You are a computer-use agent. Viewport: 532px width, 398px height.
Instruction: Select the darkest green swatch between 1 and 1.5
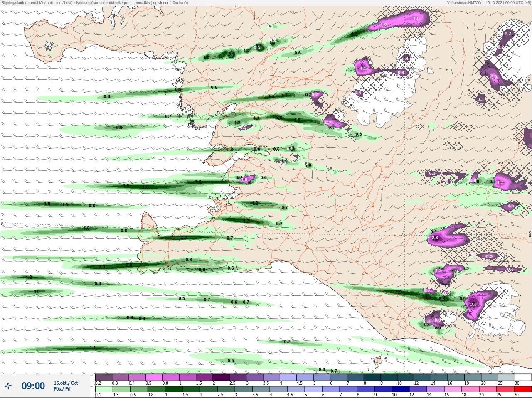pos(173,389)
